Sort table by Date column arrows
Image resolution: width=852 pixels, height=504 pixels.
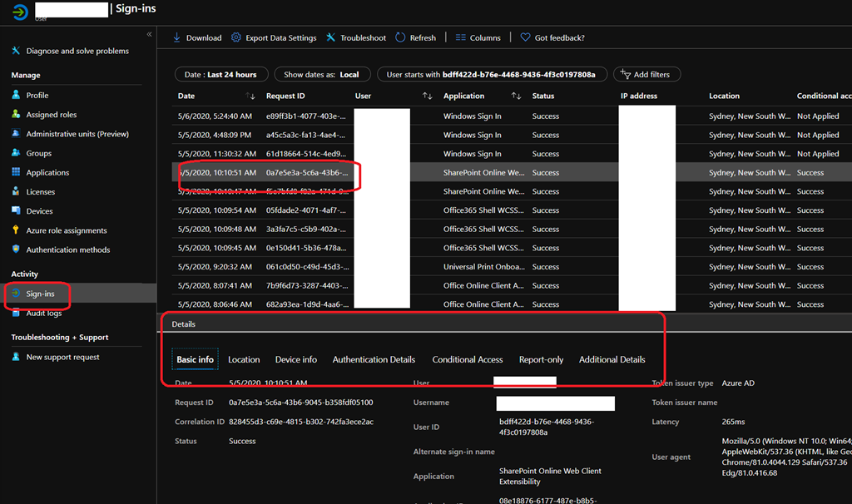[250, 96]
